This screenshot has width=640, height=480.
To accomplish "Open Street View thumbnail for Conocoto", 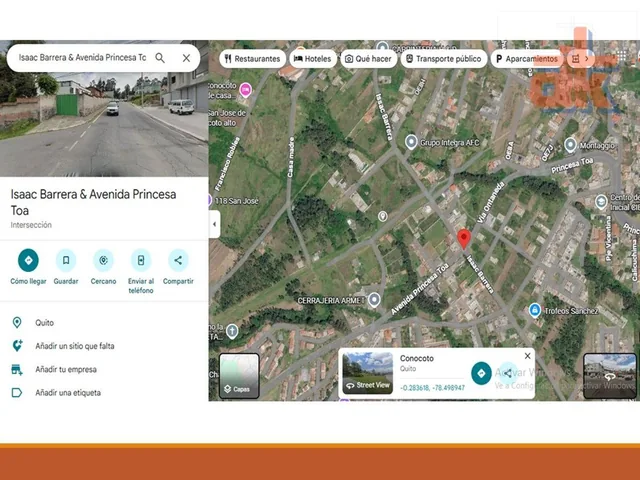I will [x=368, y=373].
